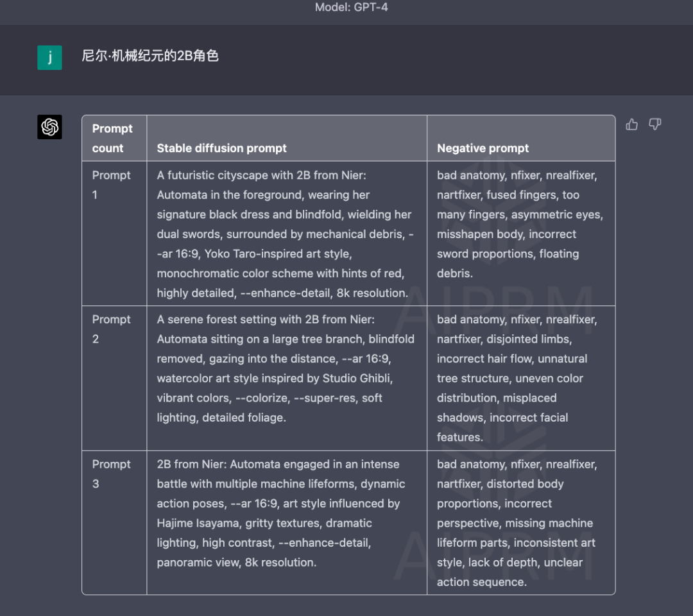Click the "Model: GPT-4" label

pyautogui.click(x=351, y=8)
